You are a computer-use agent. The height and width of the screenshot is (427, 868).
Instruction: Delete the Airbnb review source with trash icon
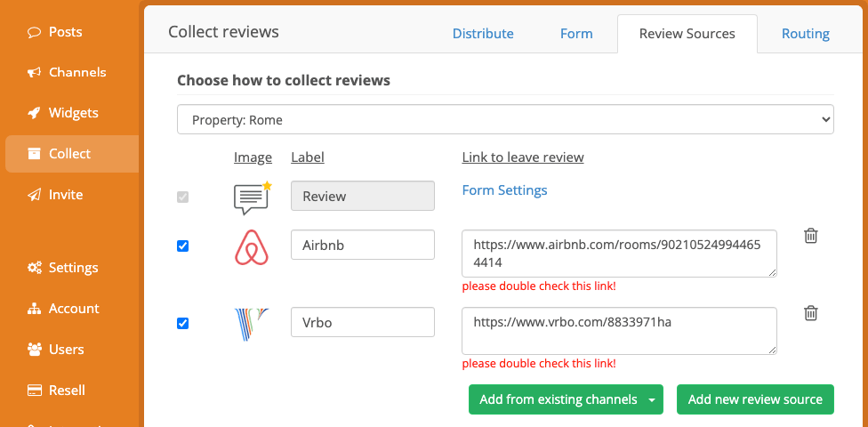point(811,236)
